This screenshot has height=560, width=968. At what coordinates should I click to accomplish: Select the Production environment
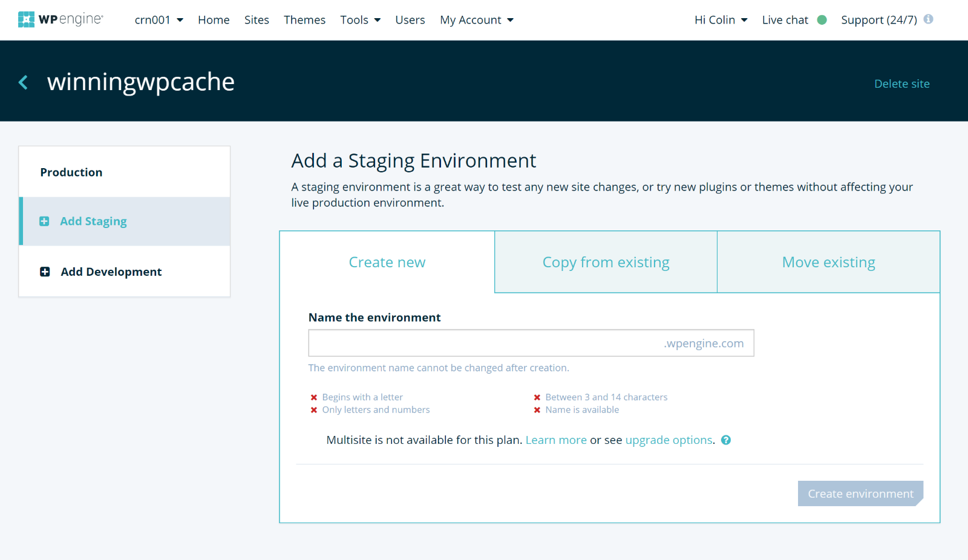click(x=125, y=172)
